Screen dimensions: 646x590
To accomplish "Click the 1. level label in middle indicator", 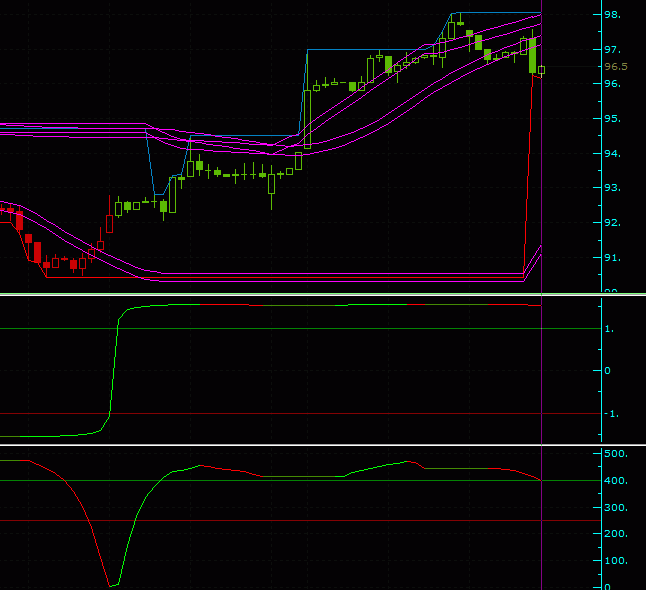I will 609,329.
